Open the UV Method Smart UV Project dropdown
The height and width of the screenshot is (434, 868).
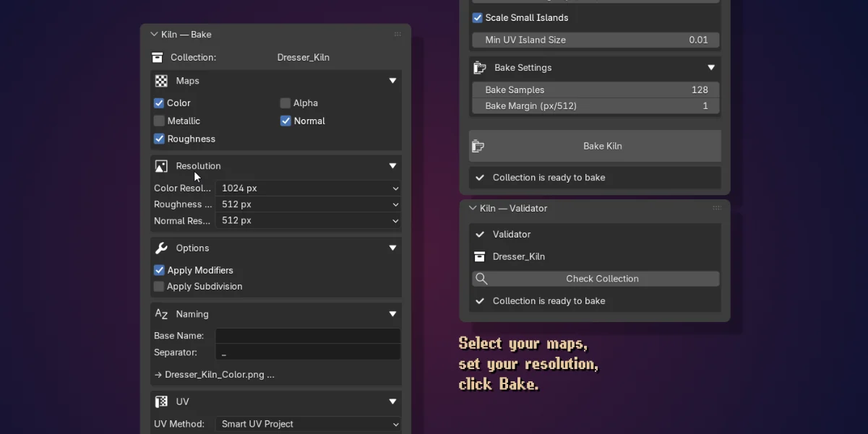click(308, 424)
